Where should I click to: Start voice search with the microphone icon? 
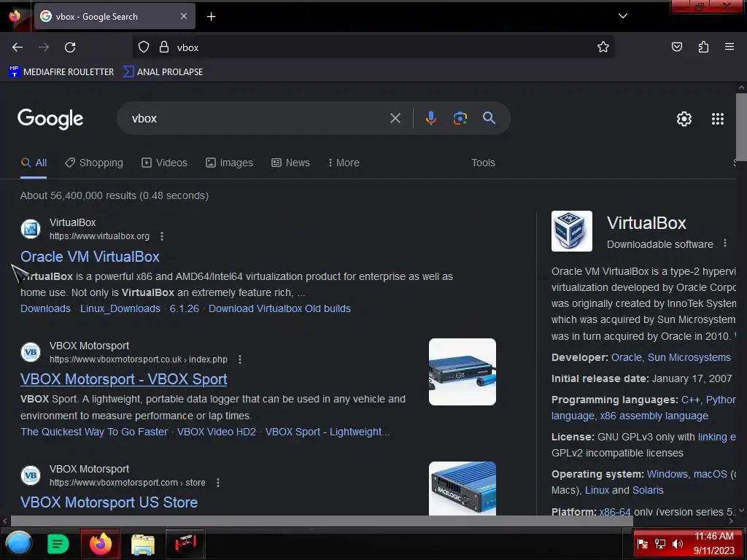[x=430, y=118]
